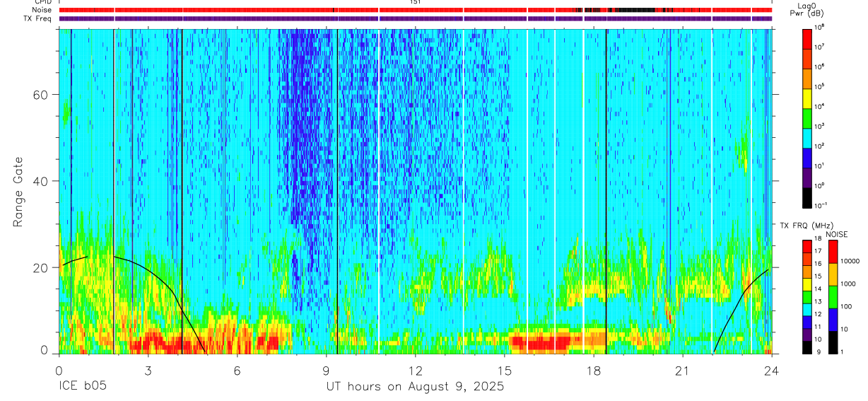Click the '13' label on TX FRQ colorbar
This screenshot has width=868, height=401.
tap(819, 301)
